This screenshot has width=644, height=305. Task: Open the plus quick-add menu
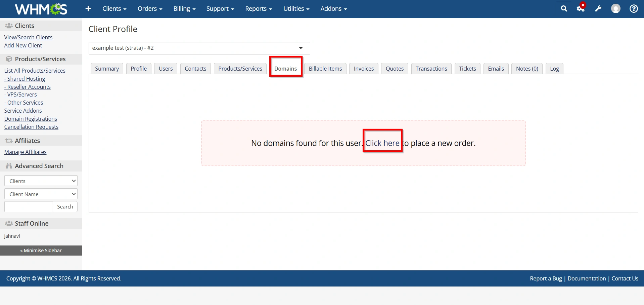tap(88, 9)
